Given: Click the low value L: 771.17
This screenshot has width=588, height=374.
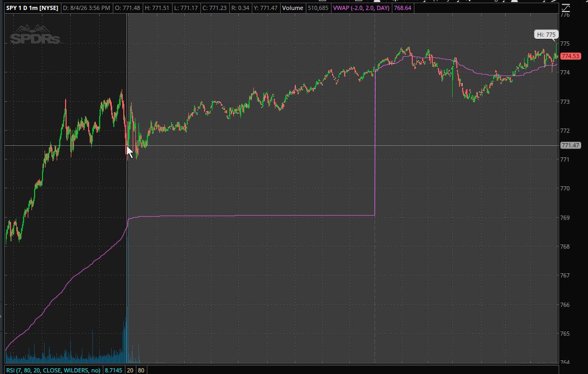Looking at the screenshot, I should click(186, 8).
